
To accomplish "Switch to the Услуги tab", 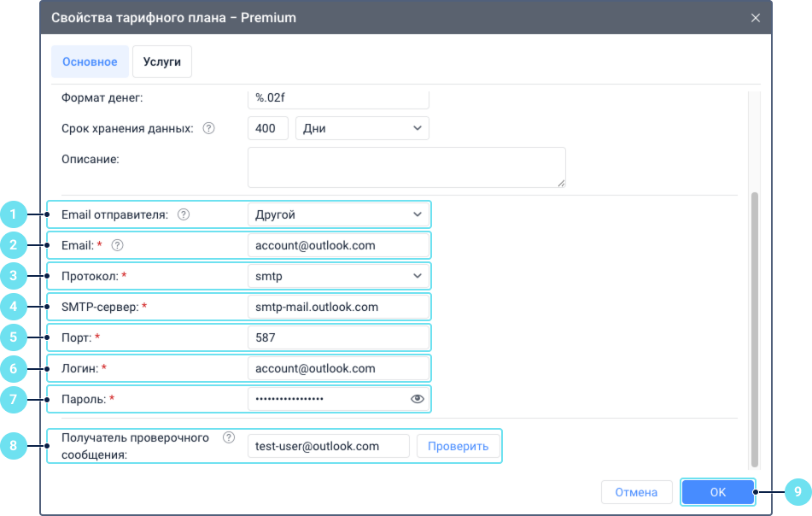I will (162, 62).
